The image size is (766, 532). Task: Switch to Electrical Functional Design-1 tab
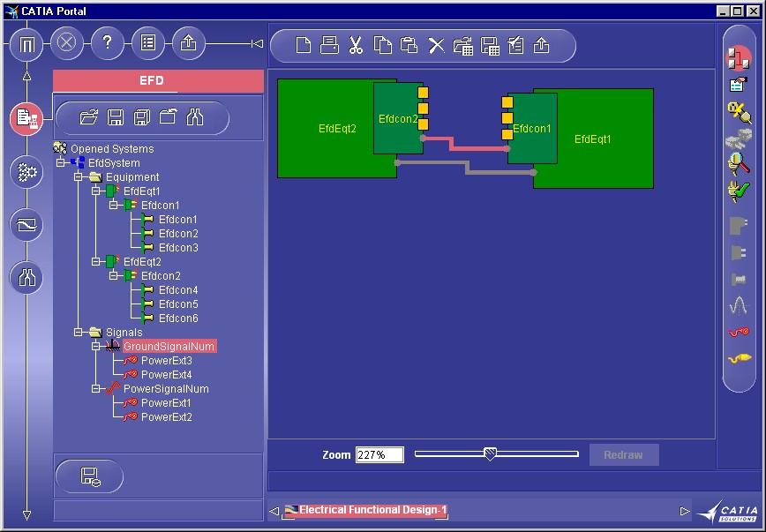tap(366, 511)
